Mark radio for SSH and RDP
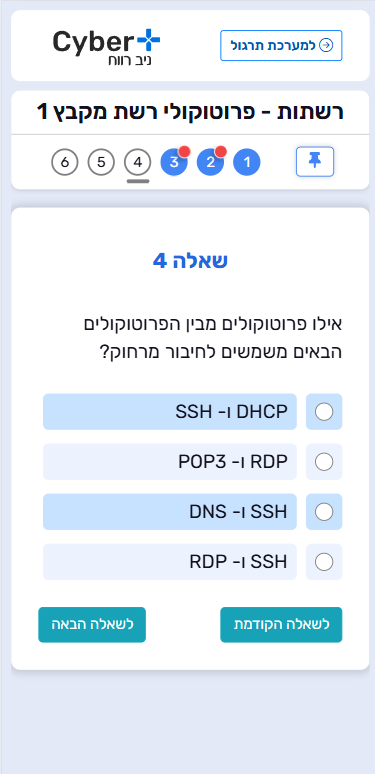This screenshot has width=375, height=774. tap(324, 562)
